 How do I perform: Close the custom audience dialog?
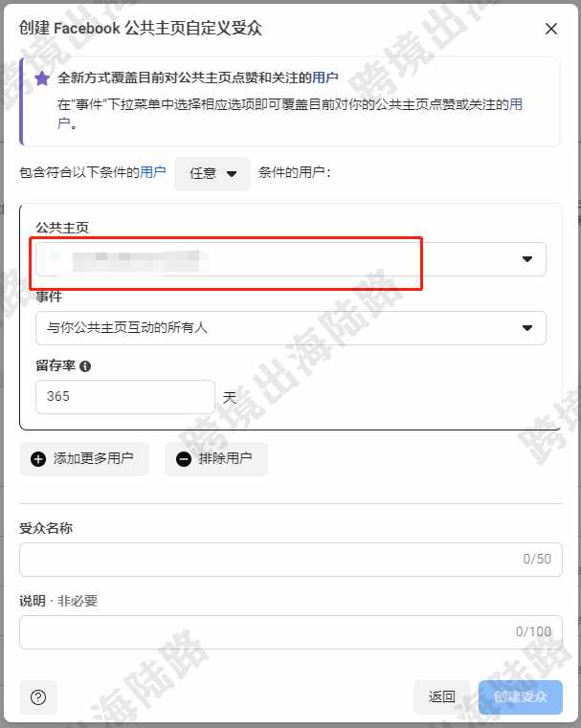(550, 30)
